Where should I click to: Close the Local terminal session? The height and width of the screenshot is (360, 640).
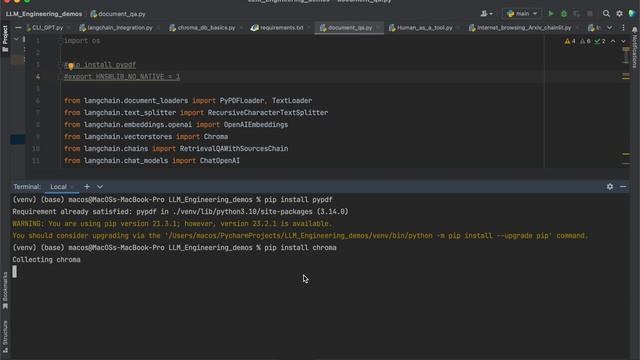tap(72, 187)
